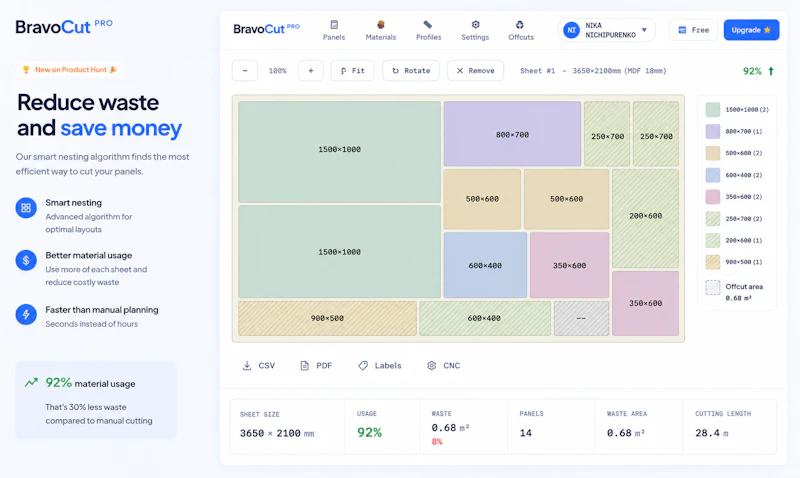The width and height of the screenshot is (800, 478).
Task: Switch to the Profiles tab
Action: (428, 31)
